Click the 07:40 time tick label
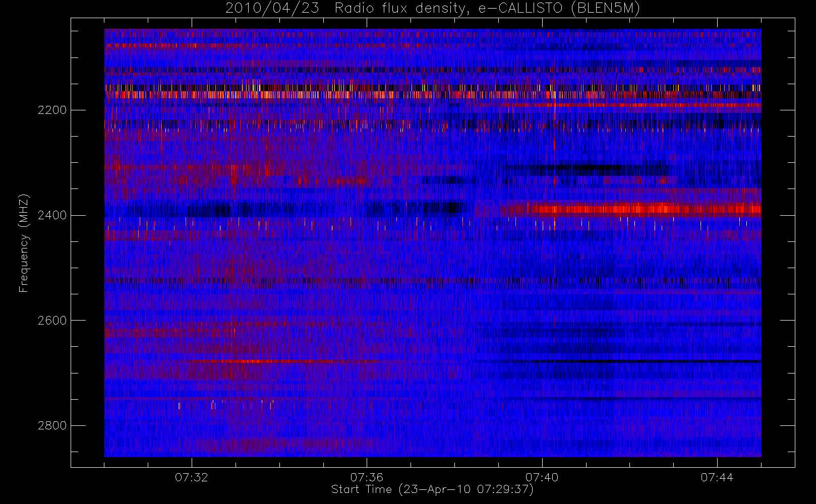The image size is (816, 504). pyautogui.click(x=542, y=477)
